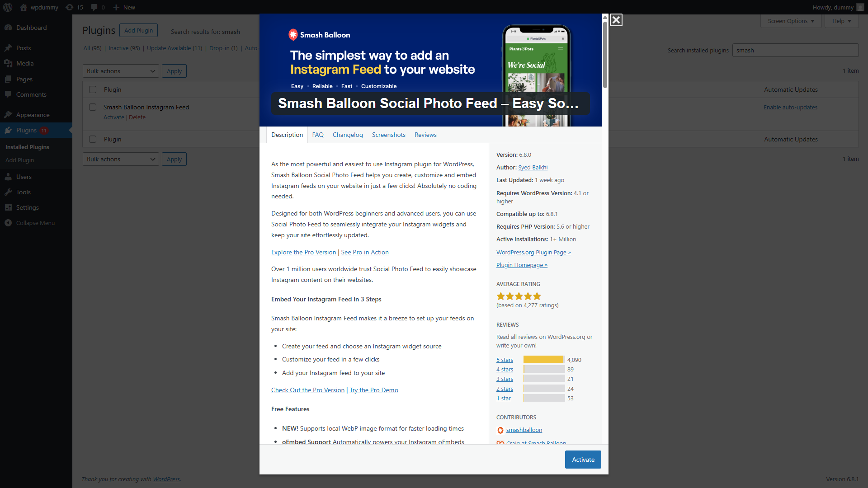The width and height of the screenshot is (868, 488).
Task: Open the smashballoon contributor link
Action: (524, 430)
